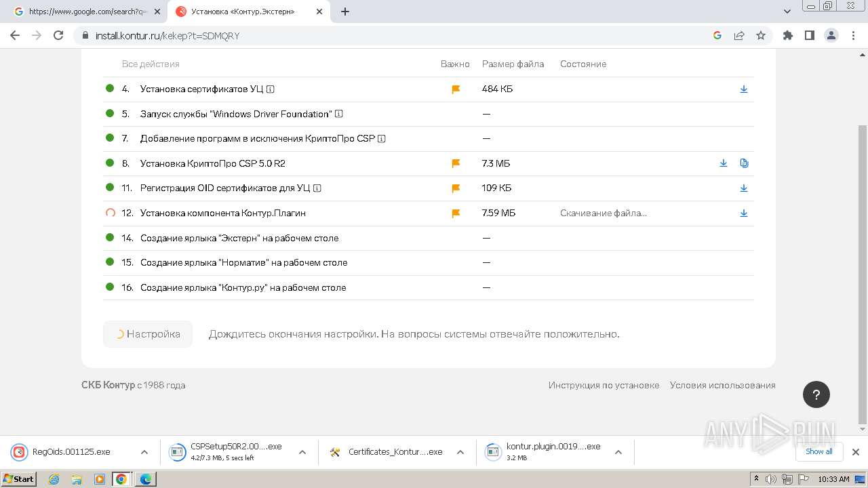Download the УЦ certificates installation file

tap(744, 89)
